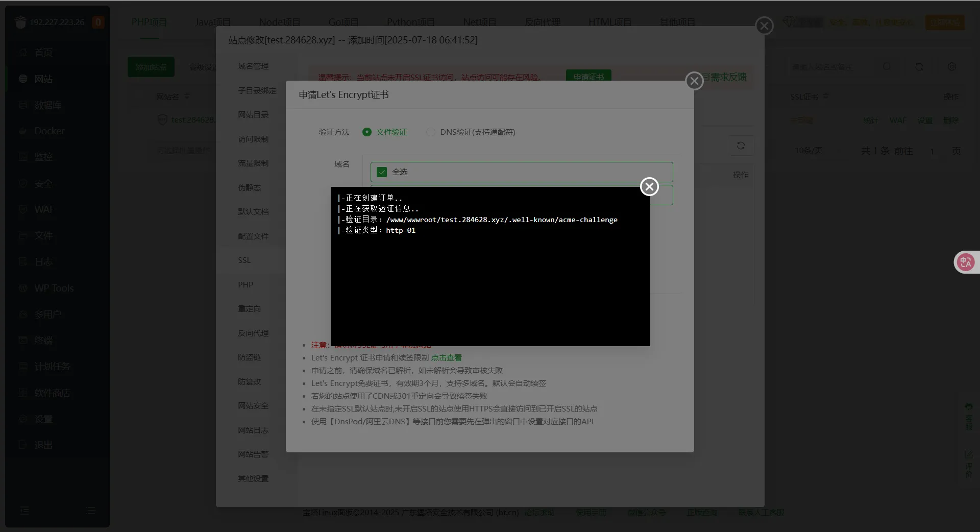The image size is (980, 532).
Task: Open 域名管理 in site settings menu
Action: [x=253, y=66]
